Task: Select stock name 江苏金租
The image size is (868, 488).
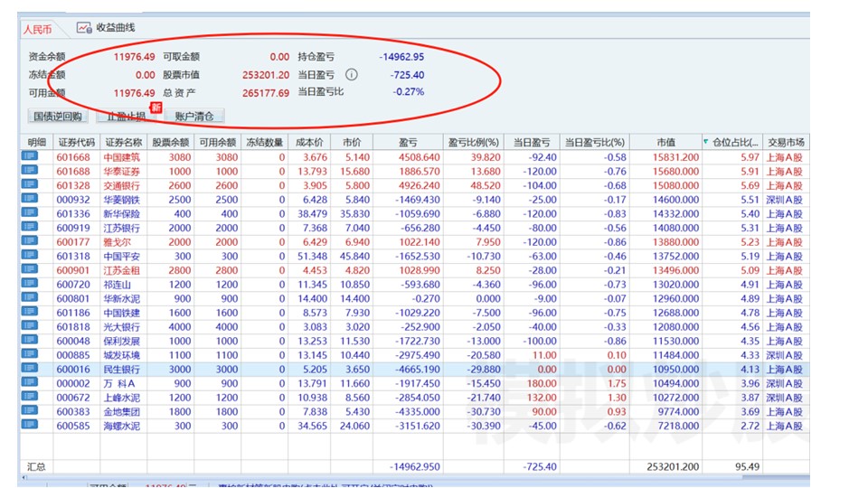Action: (122, 270)
